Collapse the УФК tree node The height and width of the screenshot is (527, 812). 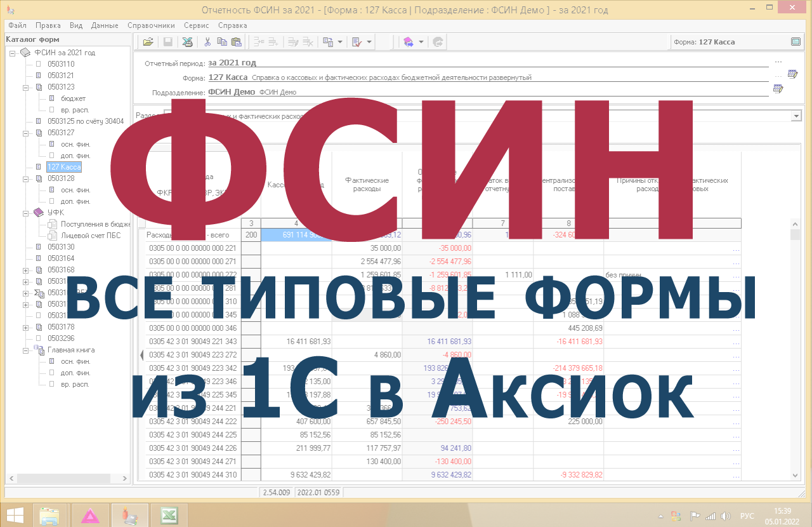(x=25, y=213)
